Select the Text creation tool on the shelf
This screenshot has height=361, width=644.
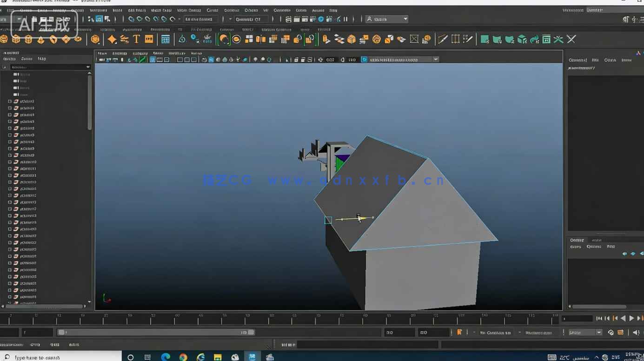[136, 39]
